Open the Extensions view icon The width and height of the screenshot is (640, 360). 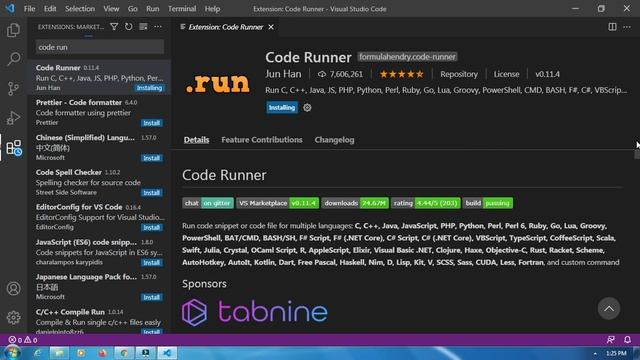[13, 148]
